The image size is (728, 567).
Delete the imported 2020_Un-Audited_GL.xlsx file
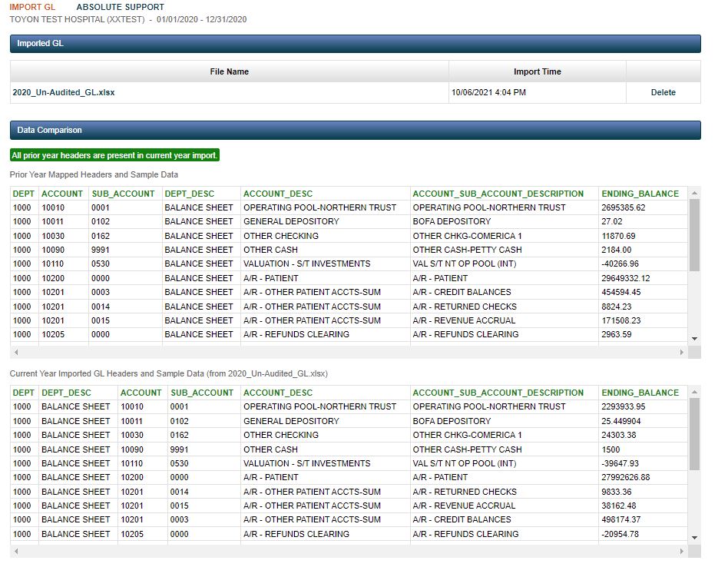click(663, 92)
